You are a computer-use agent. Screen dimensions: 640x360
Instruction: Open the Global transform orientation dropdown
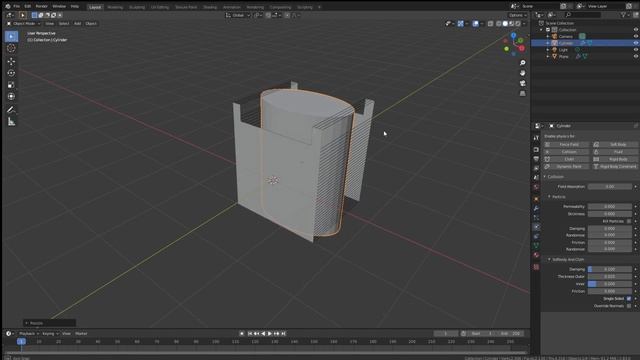click(238, 15)
